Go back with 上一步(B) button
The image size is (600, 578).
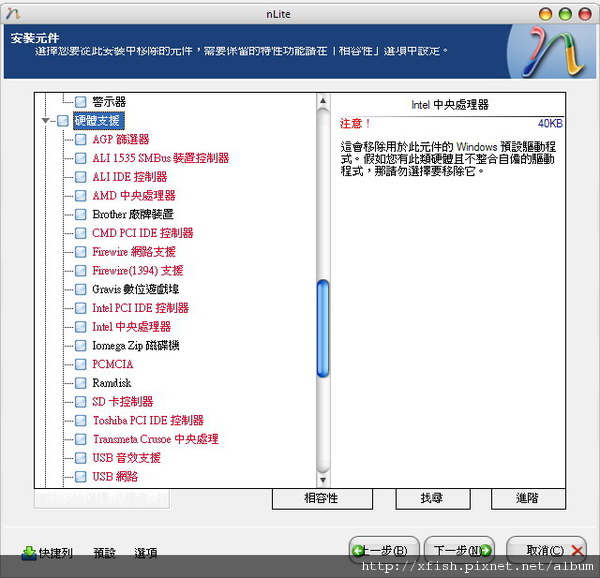(384, 550)
